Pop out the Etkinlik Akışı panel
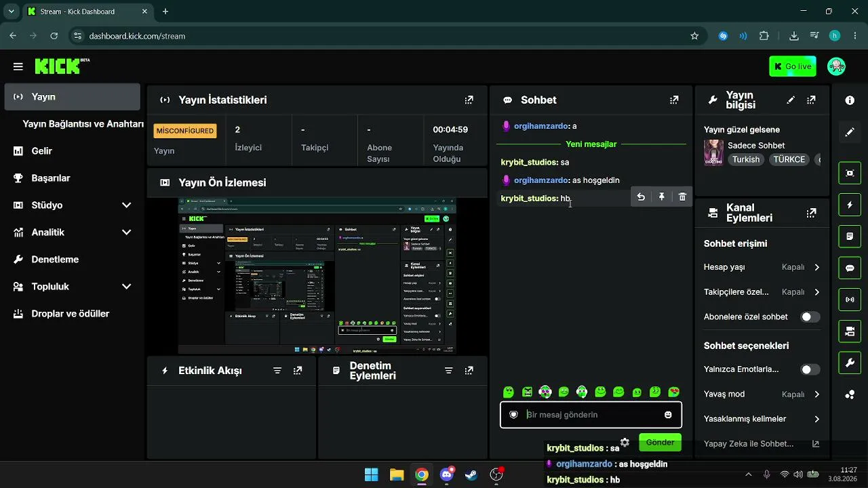 click(x=298, y=371)
